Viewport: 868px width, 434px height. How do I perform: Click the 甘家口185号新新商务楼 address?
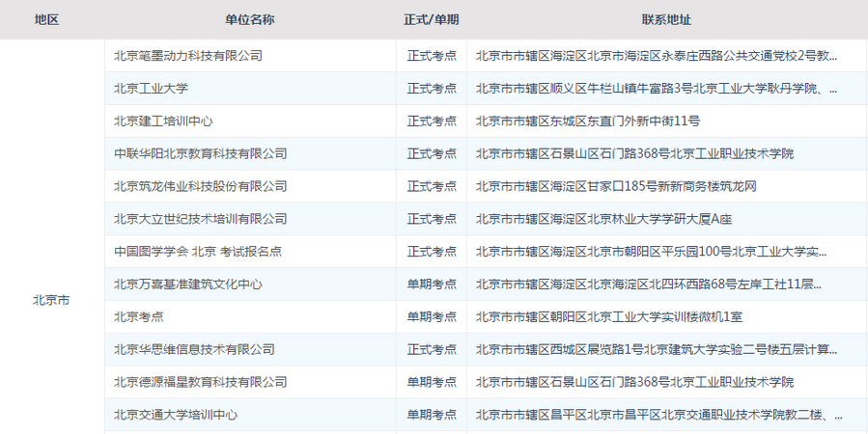(x=616, y=186)
